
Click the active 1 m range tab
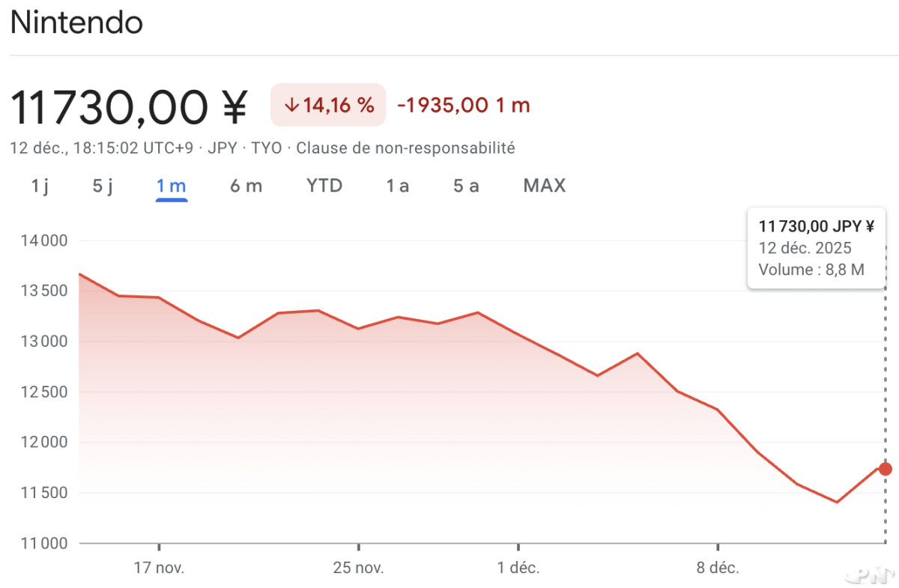[172, 186]
